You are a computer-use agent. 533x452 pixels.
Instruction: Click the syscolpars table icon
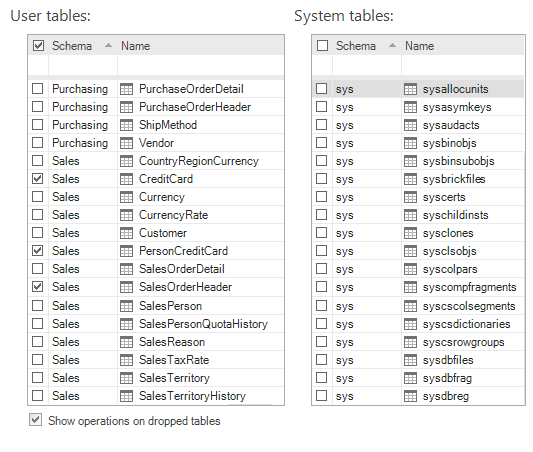(410, 269)
